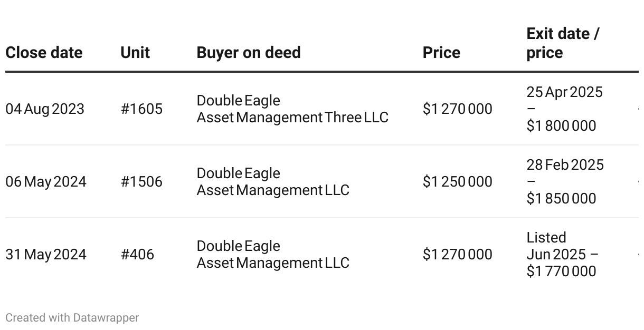This screenshot has height=330, width=644.
Task: Select the Listed Jun 2025 exit cell
Action: click(562, 255)
